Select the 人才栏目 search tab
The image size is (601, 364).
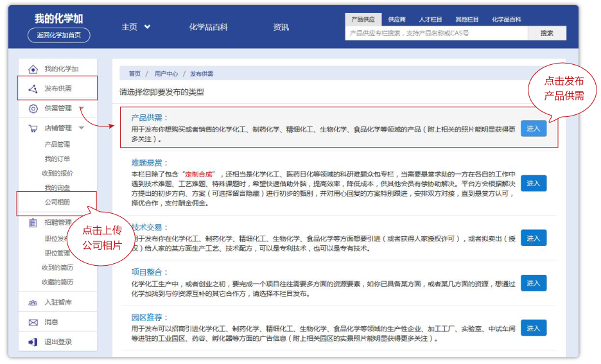pos(430,20)
